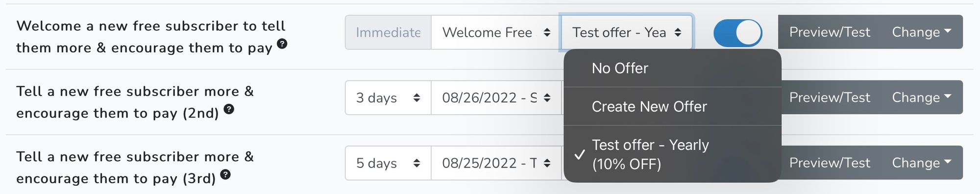Disable the Welcome free subscriber email toggle
This screenshot has height=194, width=980.
point(738,33)
